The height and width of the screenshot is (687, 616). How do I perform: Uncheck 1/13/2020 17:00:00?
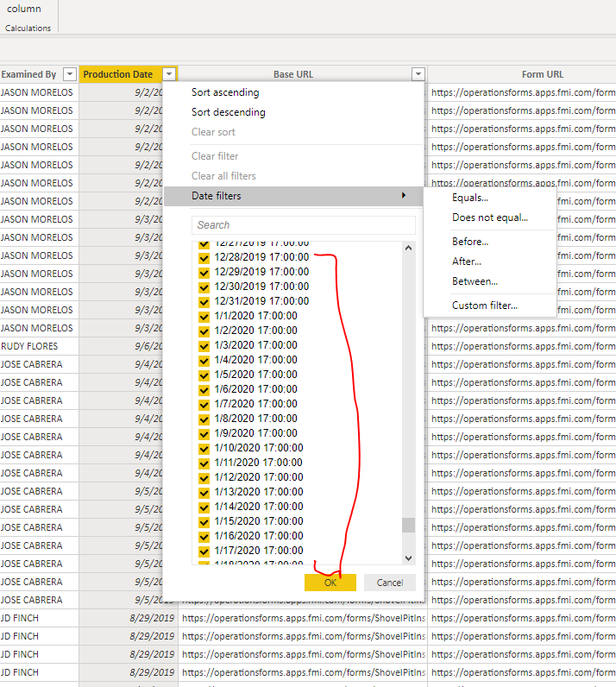pyautogui.click(x=204, y=493)
